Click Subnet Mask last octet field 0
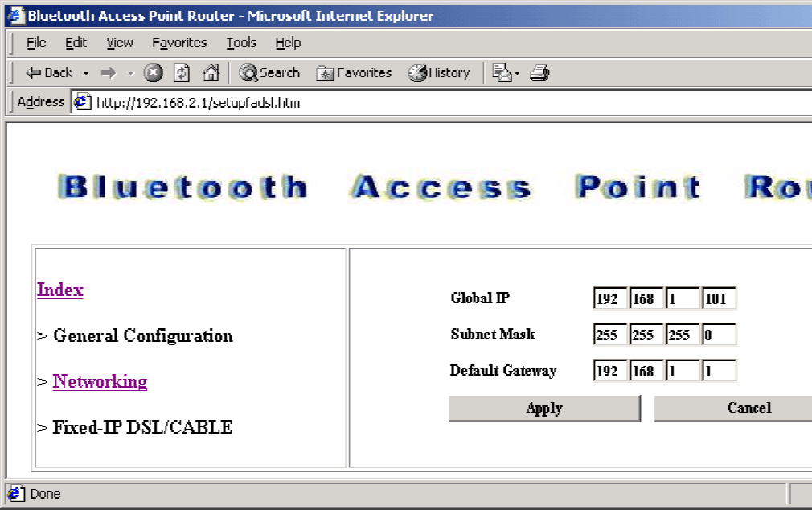 pyautogui.click(x=719, y=335)
